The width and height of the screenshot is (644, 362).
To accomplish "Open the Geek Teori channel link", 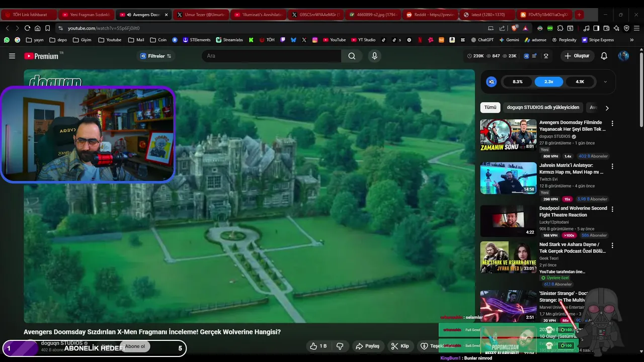I will click(549, 258).
